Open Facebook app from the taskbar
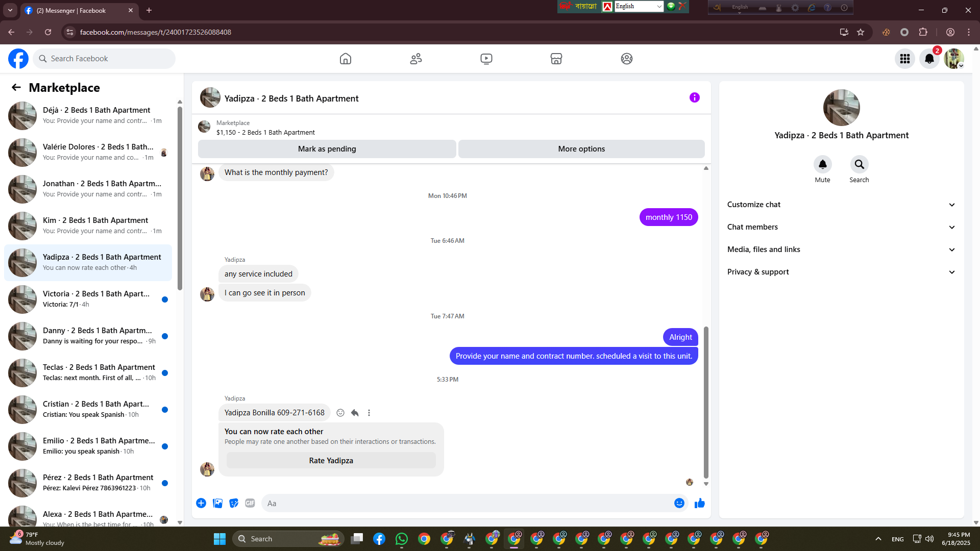The height and width of the screenshot is (551, 980). pyautogui.click(x=379, y=539)
